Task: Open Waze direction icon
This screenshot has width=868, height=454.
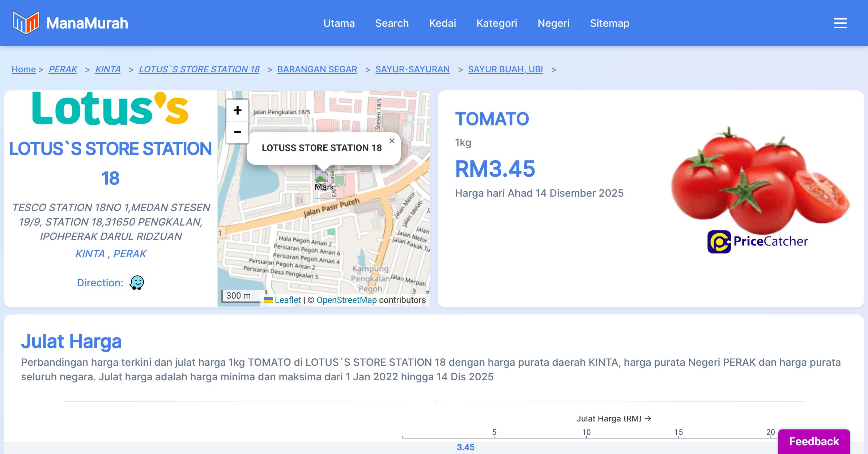Action: point(137,283)
